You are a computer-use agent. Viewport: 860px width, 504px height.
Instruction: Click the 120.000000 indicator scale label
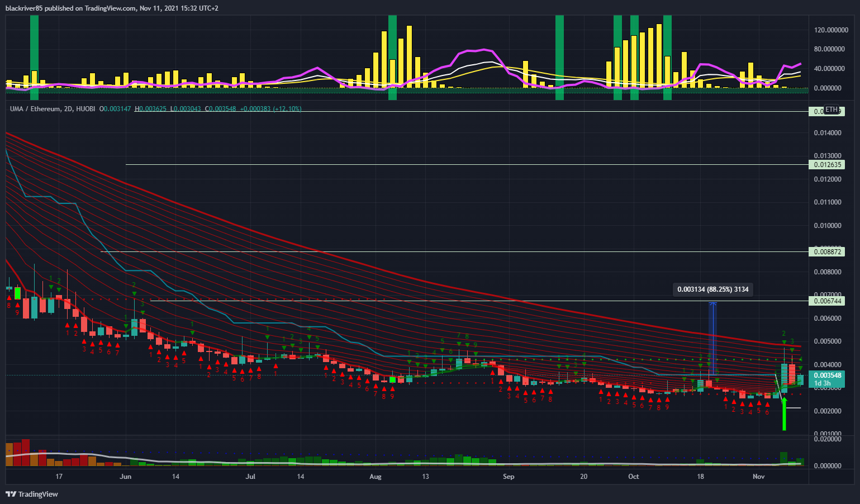tap(831, 30)
